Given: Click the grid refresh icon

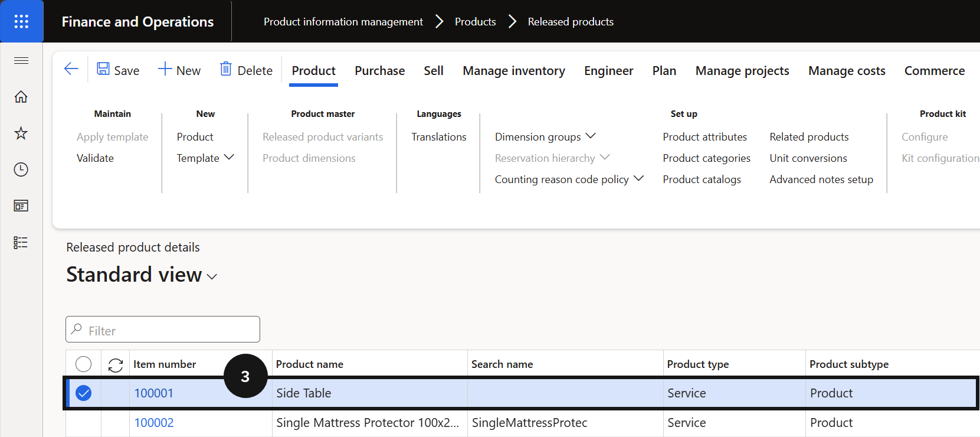Looking at the screenshot, I should (116, 365).
